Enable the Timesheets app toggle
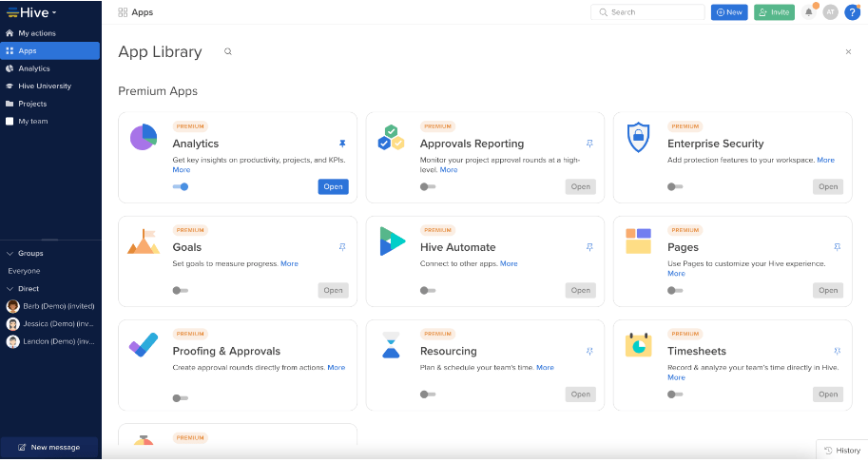The width and height of the screenshot is (868, 462). coord(675,394)
